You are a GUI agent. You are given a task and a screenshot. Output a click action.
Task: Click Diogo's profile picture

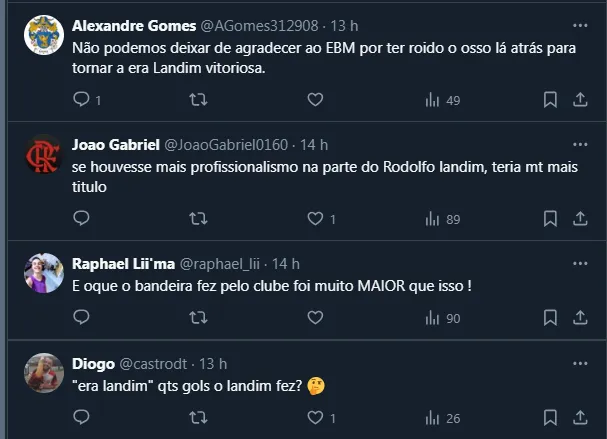pyautogui.click(x=44, y=373)
